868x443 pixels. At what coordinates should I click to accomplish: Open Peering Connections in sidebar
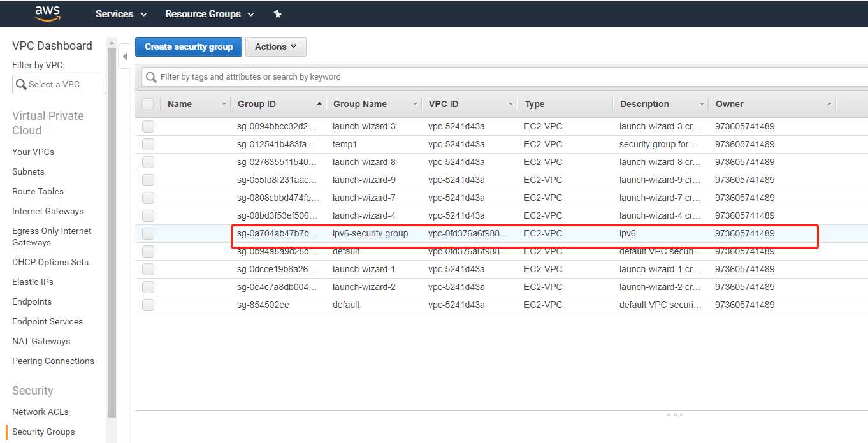click(x=53, y=361)
